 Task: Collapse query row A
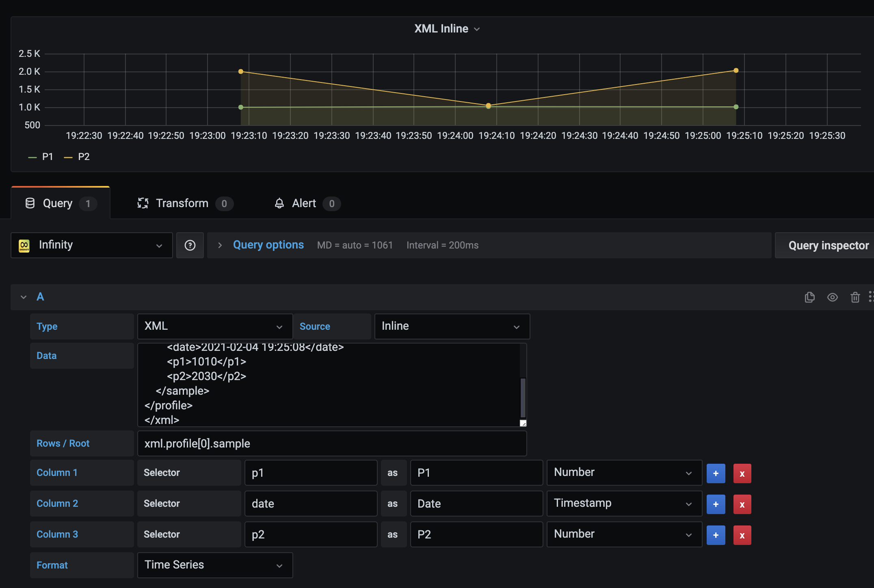[x=24, y=297]
